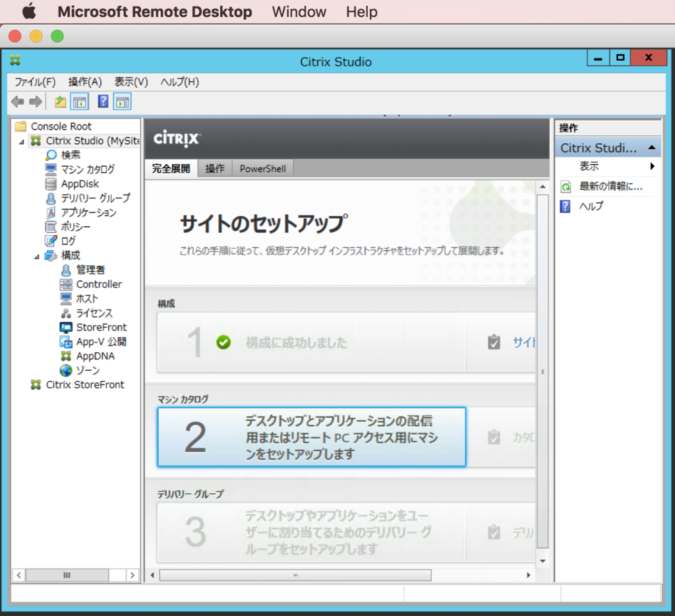Image resolution: width=675 pixels, height=616 pixels.
Task: Click step 3 delivery group setup button
Action: (312, 532)
